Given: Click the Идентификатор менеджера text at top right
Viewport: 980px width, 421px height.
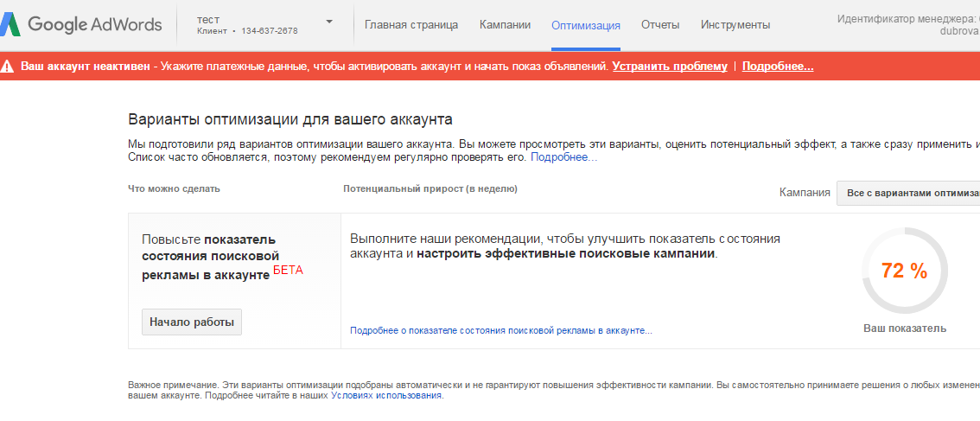Looking at the screenshot, I should coord(907,18).
